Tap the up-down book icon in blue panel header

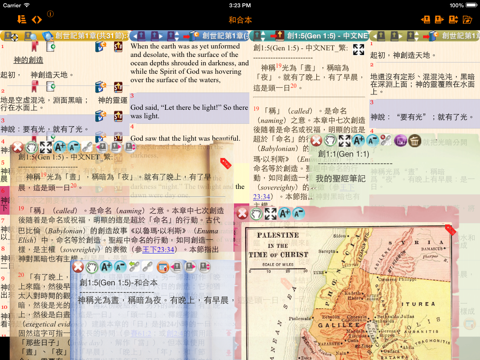tap(173, 36)
